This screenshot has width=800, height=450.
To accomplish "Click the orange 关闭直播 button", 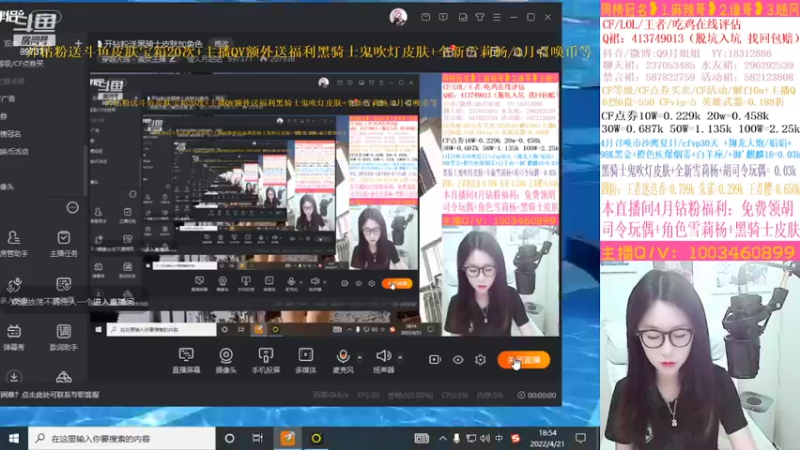I will tap(524, 360).
